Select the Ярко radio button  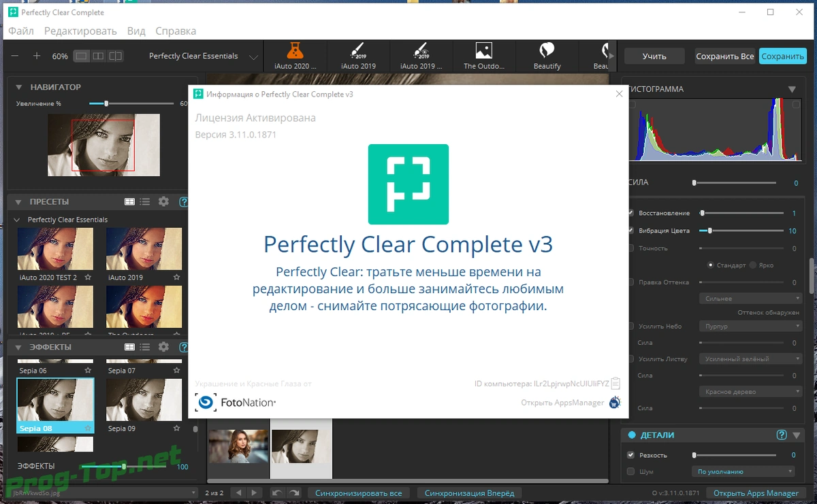point(752,265)
